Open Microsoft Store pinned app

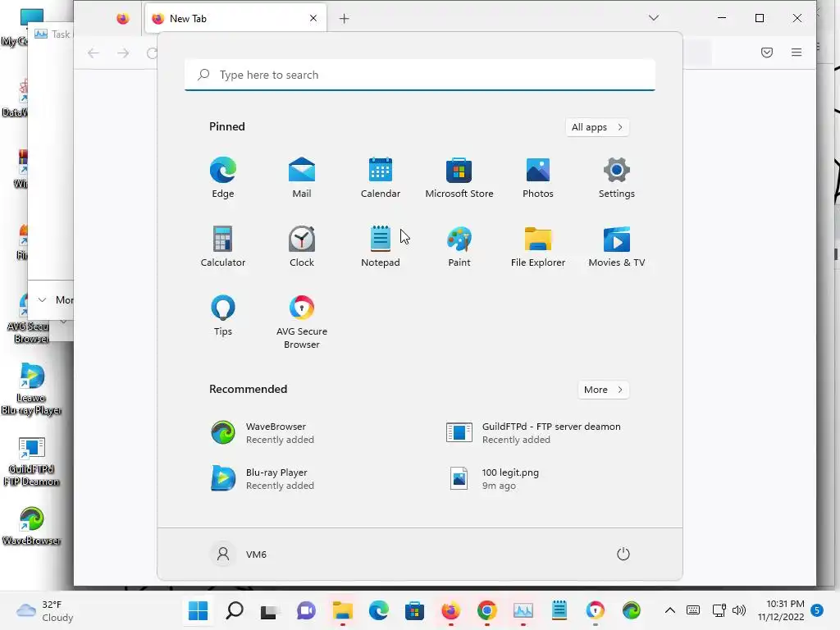[x=459, y=178]
